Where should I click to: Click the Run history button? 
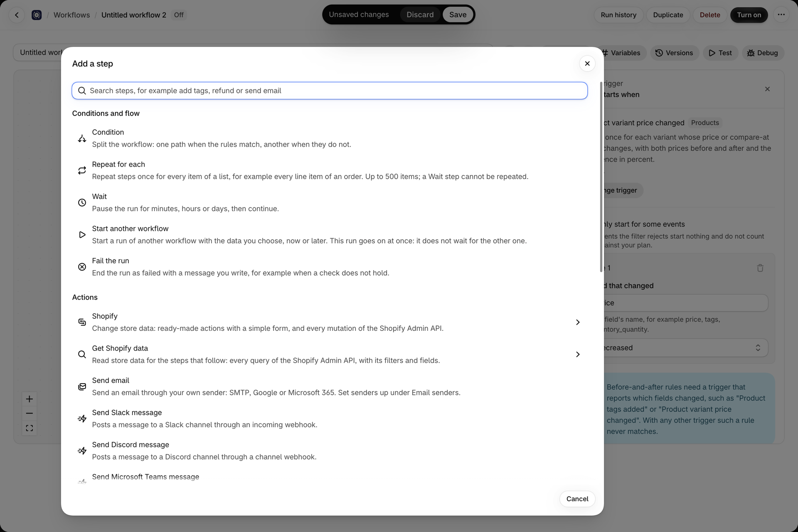(x=618, y=15)
